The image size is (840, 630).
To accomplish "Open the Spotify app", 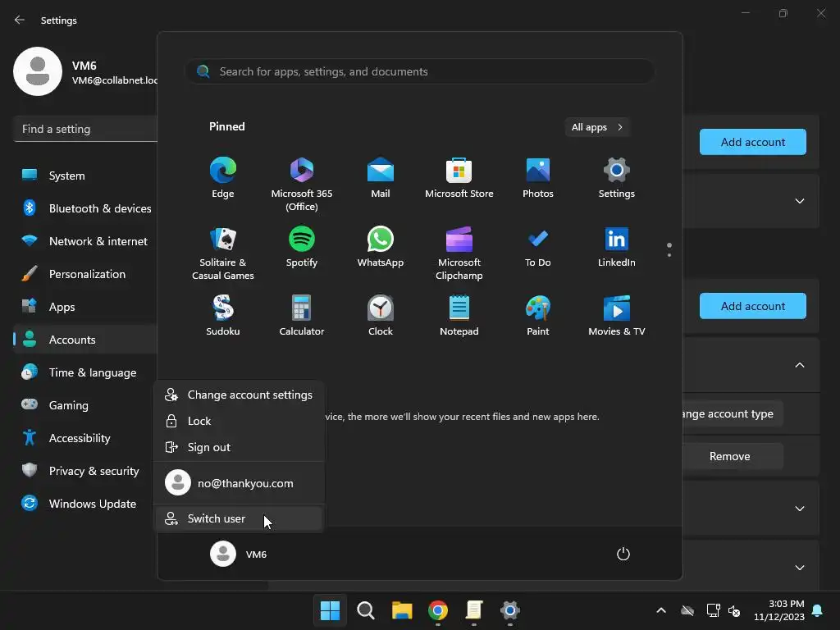I will [x=302, y=247].
